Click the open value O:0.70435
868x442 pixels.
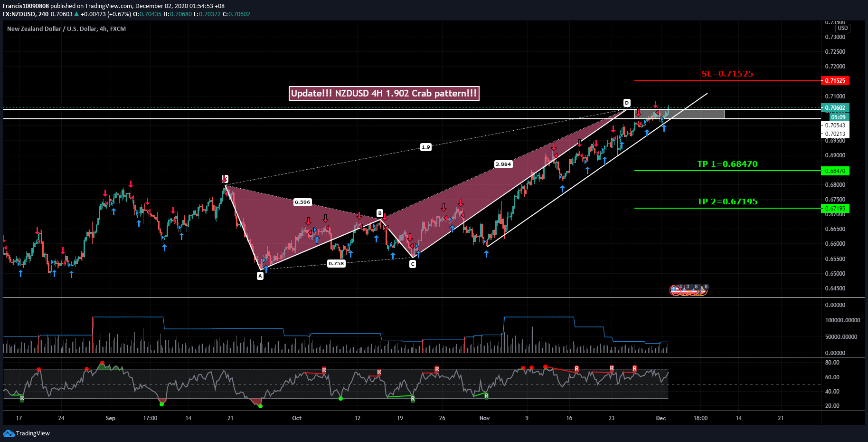147,14
